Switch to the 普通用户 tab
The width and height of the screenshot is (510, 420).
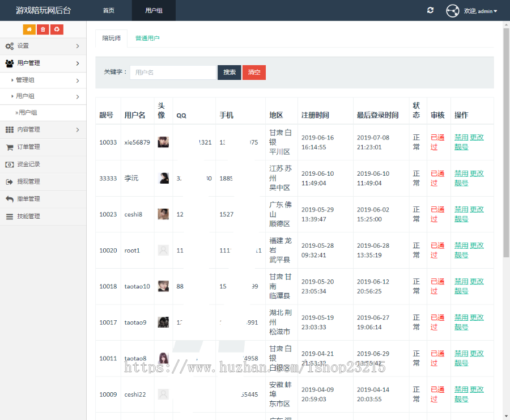click(147, 39)
